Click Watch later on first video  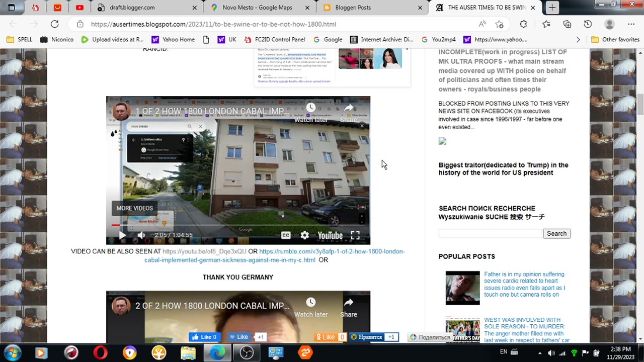coord(311,113)
